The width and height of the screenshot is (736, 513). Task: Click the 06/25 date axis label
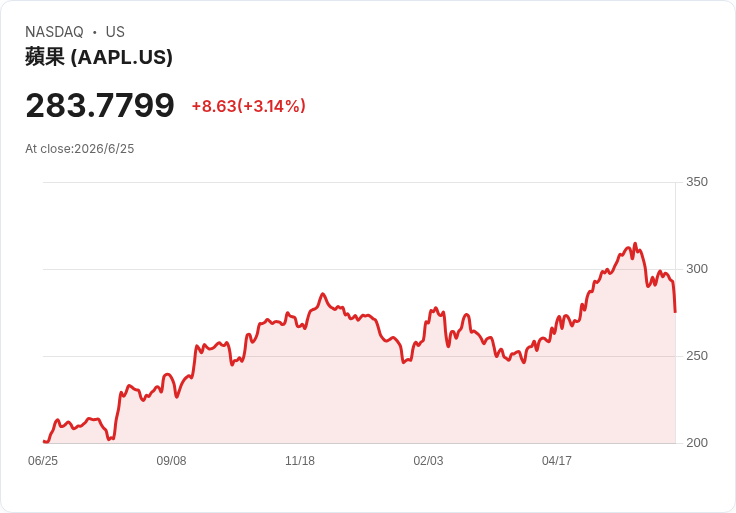43,460
